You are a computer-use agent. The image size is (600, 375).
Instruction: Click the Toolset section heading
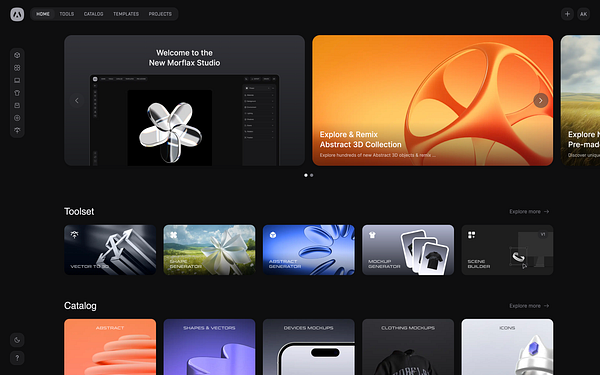79,212
